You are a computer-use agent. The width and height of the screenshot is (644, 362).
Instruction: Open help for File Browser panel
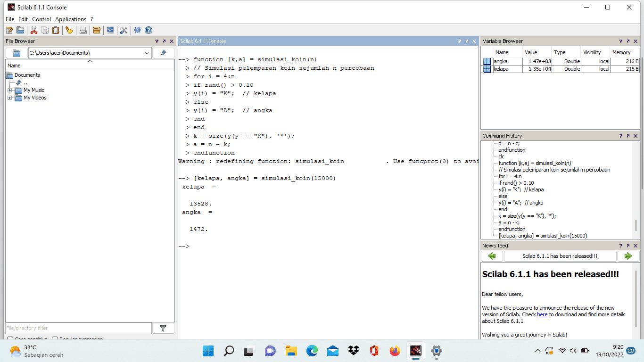pos(157,41)
